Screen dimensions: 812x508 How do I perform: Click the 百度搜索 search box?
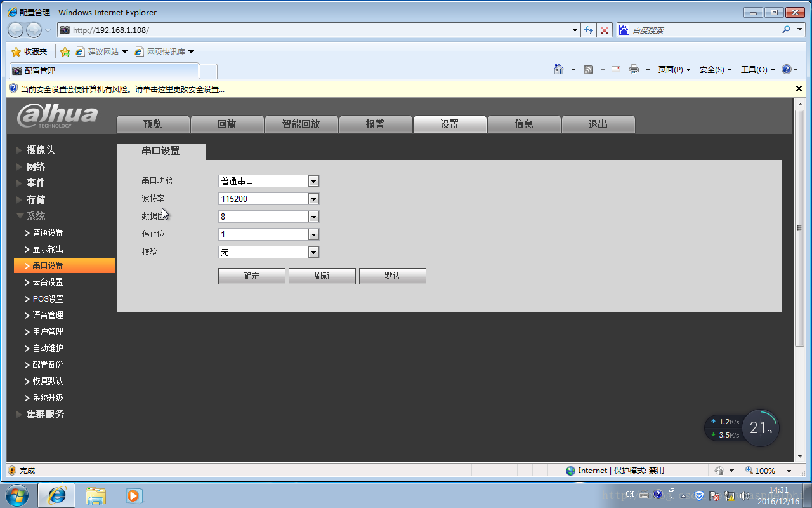click(698, 30)
